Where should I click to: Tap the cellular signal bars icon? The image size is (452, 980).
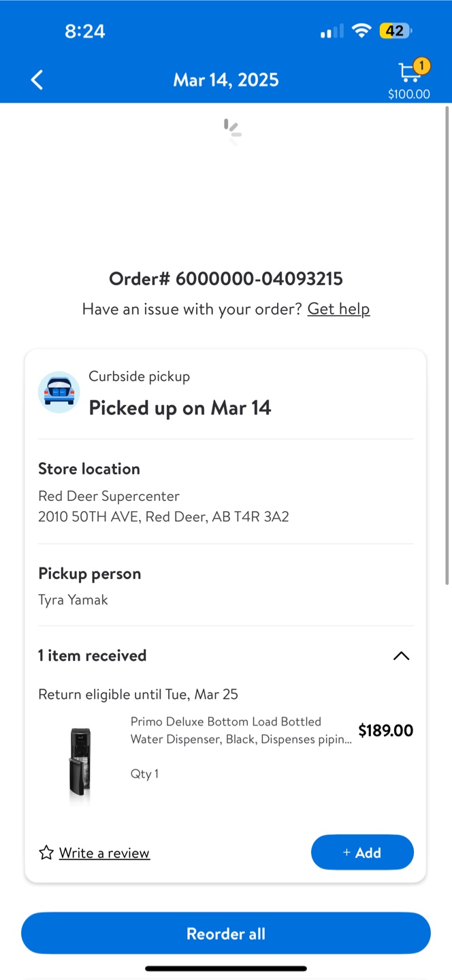tap(332, 32)
